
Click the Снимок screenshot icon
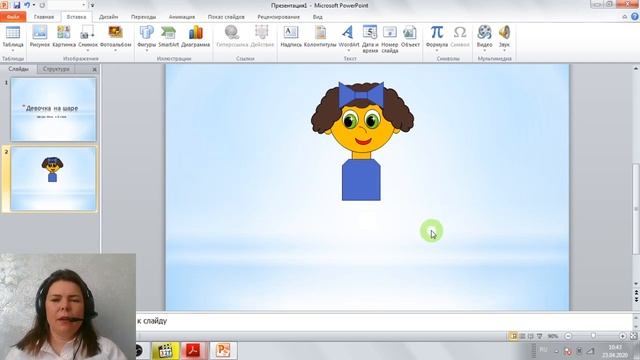(87, 33)
